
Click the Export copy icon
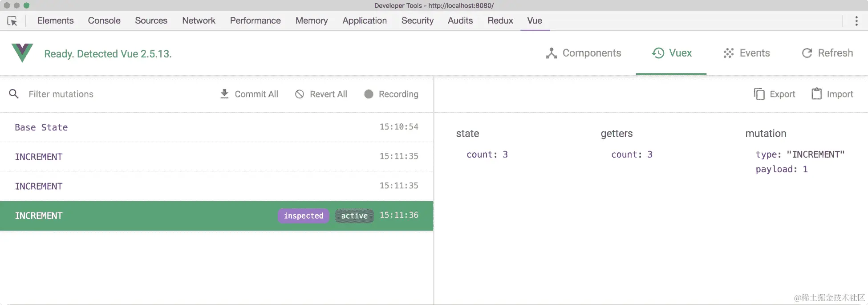point(759,94)
